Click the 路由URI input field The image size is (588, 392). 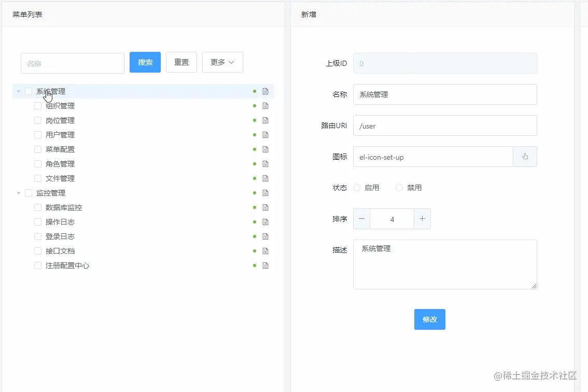point(445,125)
